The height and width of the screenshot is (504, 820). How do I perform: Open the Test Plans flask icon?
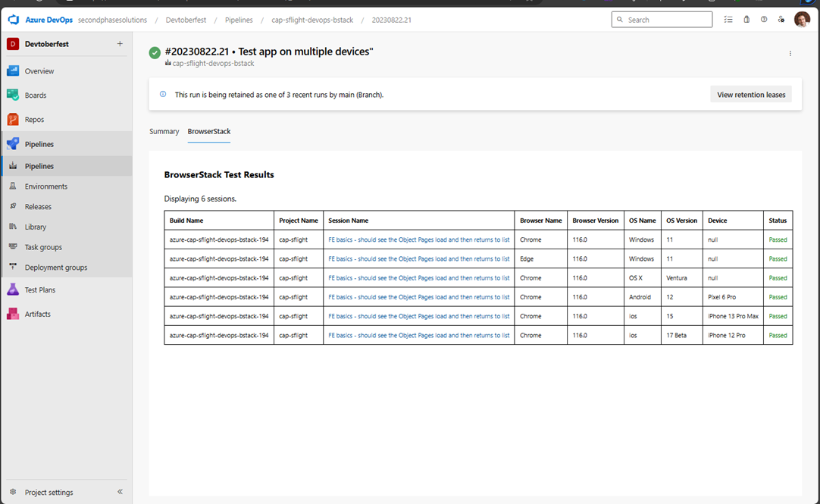(x=13, y=289)
